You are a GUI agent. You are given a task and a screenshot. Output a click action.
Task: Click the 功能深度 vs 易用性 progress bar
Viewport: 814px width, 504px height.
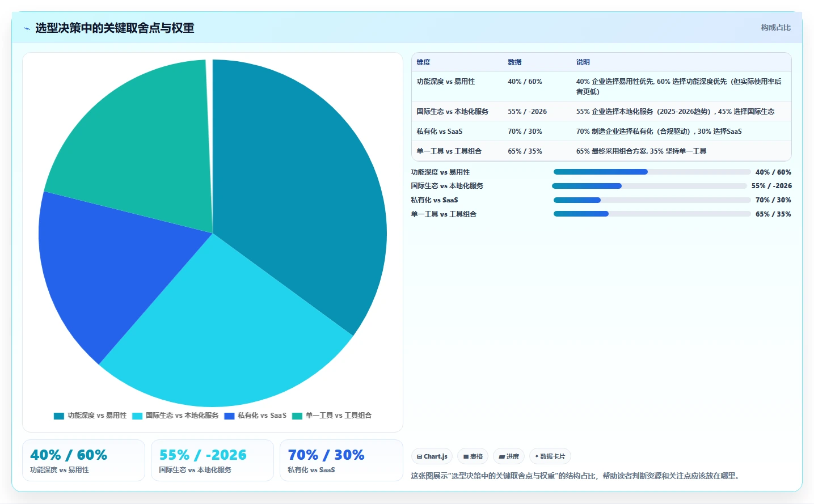click(652, 172)
